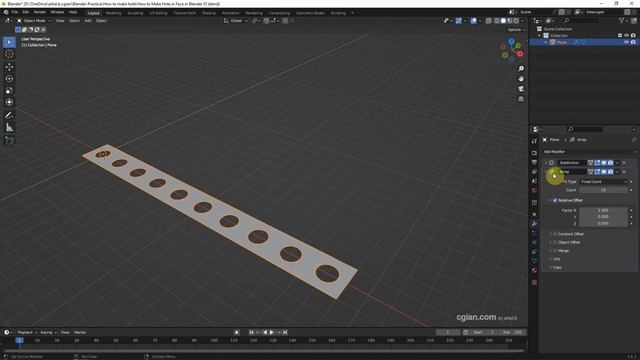The image size is (640, 360).
Task: Open the Render properties tab icon
Action: [x=534, y=153]
